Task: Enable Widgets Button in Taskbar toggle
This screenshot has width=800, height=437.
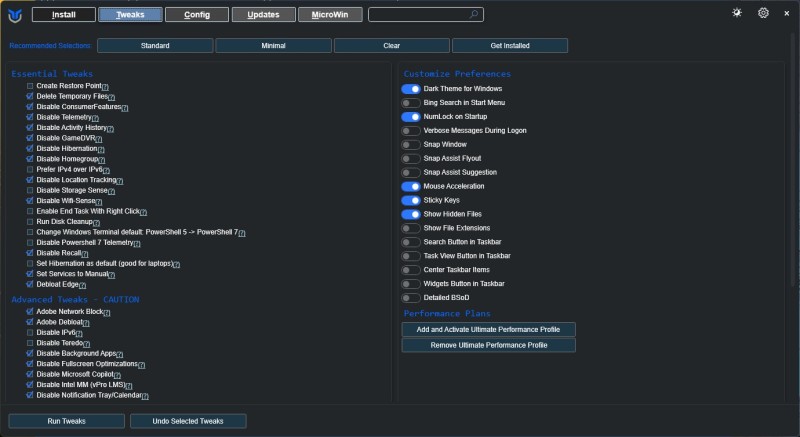Action: 411,284
